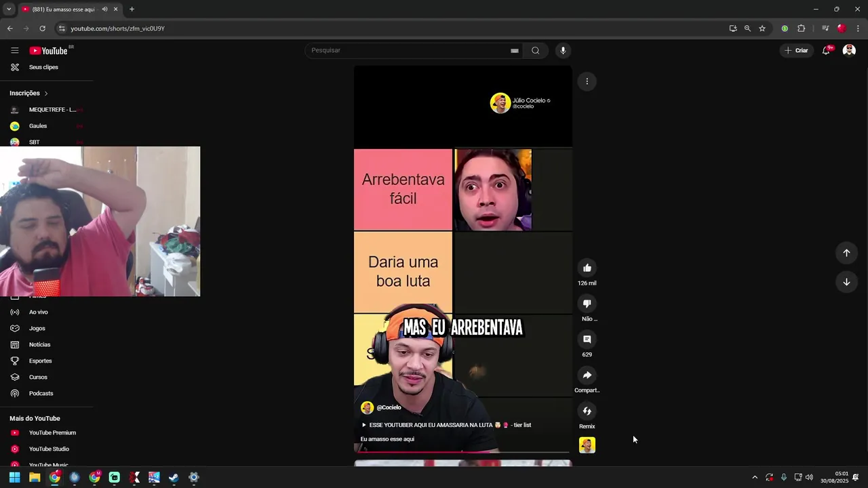The height and width of the screenshot is (488, 868).
Task: Open taskbar clock and date
Action: [834, 477]
